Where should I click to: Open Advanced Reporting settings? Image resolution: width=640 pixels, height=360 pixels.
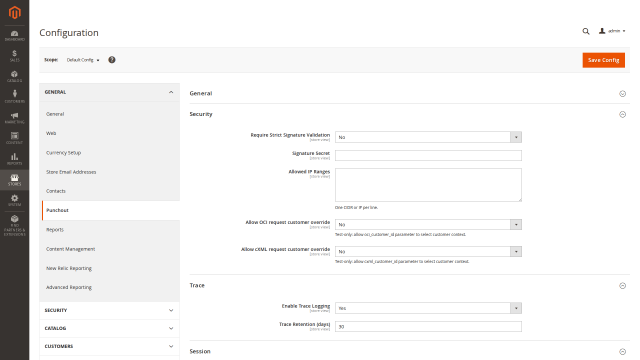click(69, 287)
